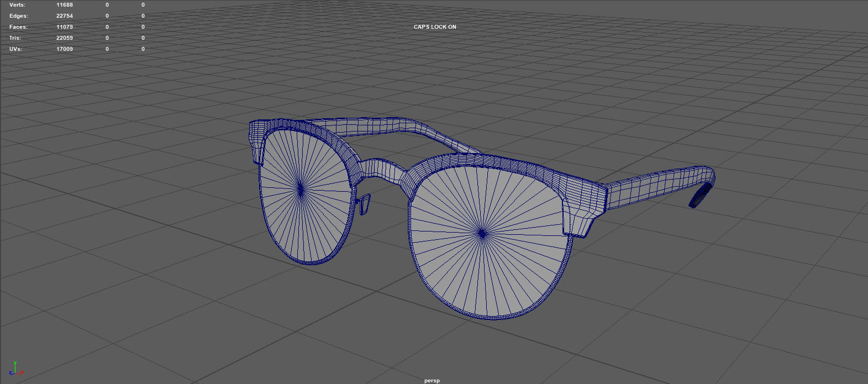Click the 'Tris:' label in the heads-up display
The width and height of the screenshot is (868, 384).
[x=15, y=38]
